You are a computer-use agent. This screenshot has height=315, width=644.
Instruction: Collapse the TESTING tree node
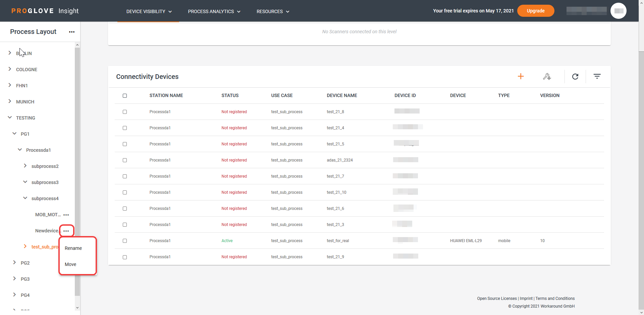10,117
